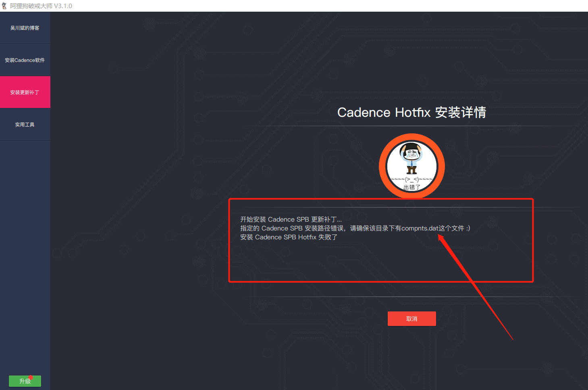588x390 pixels.
Task: Click the crying 出错了 error status icon
Action: [411, 166]
